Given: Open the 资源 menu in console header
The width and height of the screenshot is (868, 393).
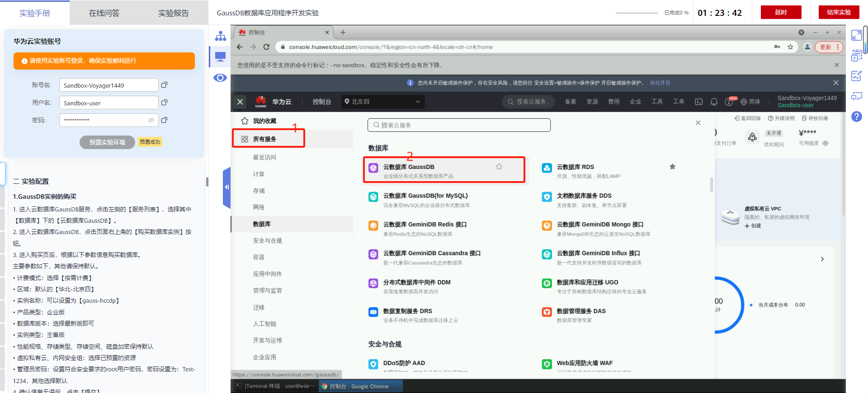Looking at the screenshot, I should click(x=592, y=102).
